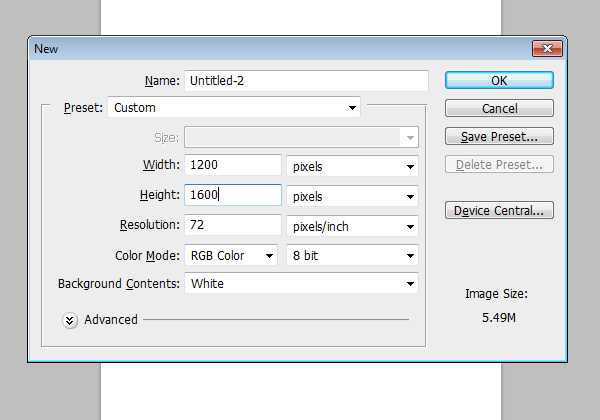Expand the Advanced section chevron
The height and width of the screenshot is (420, 600).
[70, 320]
